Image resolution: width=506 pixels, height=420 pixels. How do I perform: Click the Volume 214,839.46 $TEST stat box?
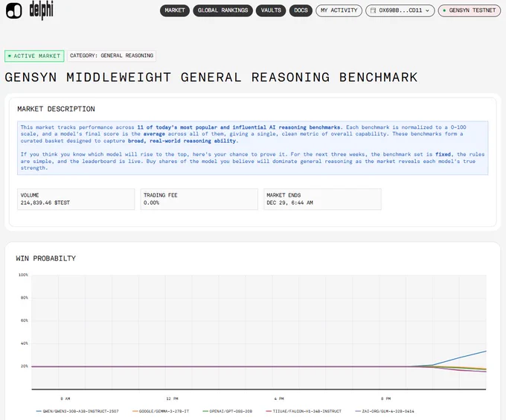tap(76, 199)
